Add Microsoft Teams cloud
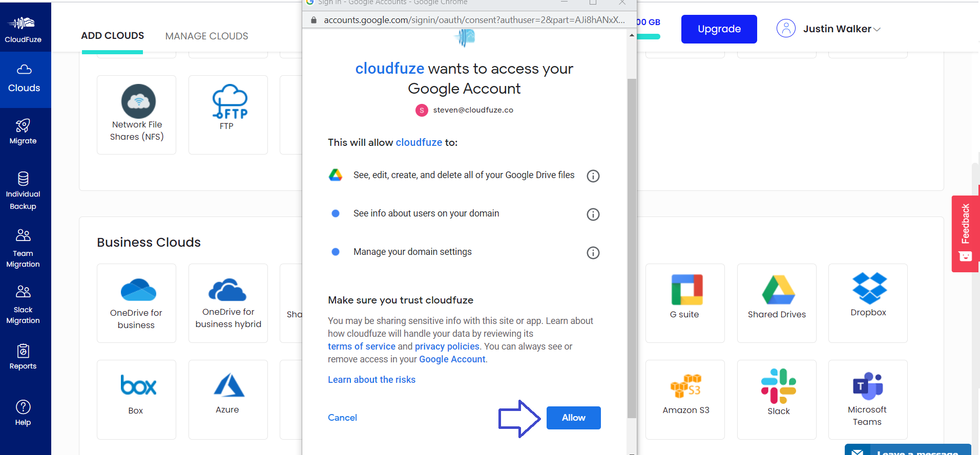Screen dimensions: 980x455 tap(868, 399)
